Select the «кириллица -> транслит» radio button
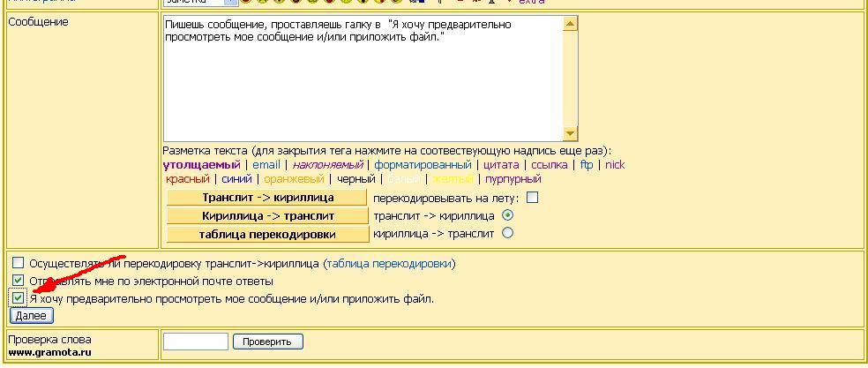Image resolution: width=868 pixels, height=368 pixels. point(507,233)
